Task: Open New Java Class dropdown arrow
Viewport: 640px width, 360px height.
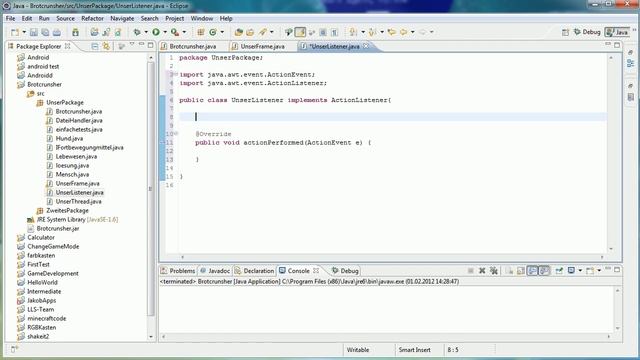Action: click(222, 32)
